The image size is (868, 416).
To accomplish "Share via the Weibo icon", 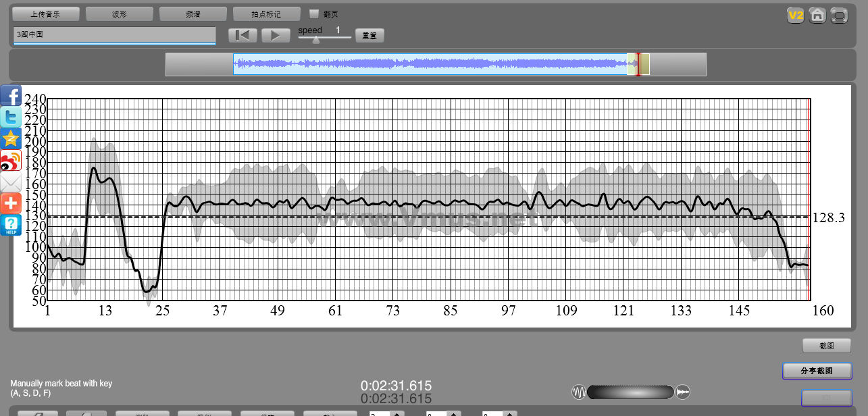I will [11, 160].
